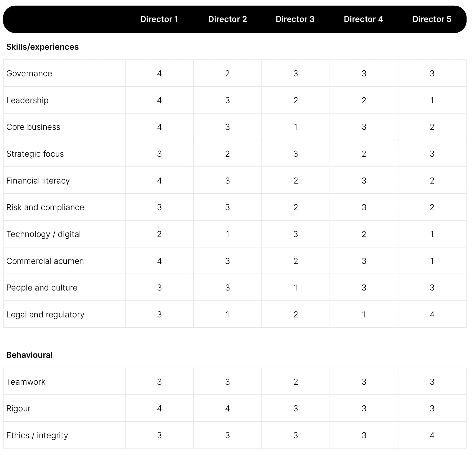Click the Director 5 column header

(x=432, y=19)
